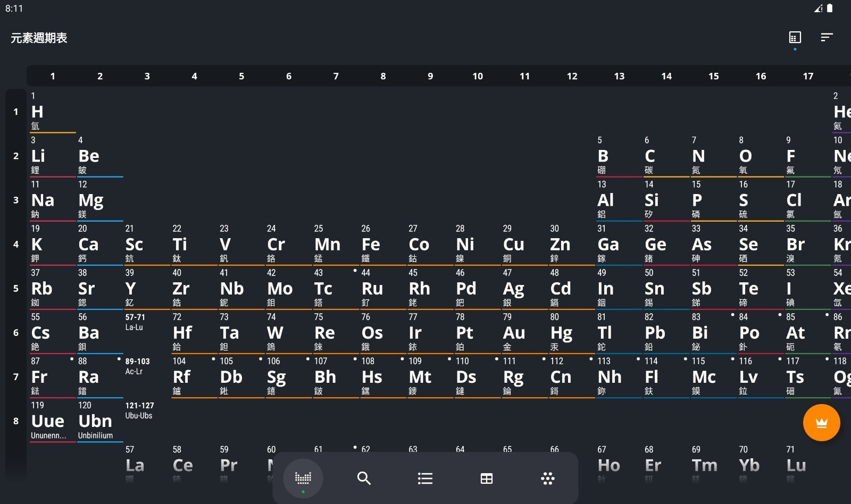Viewport: 851px width, 504px height.
Task: Open the Uue Ununennium element cell
Action: 53,421
